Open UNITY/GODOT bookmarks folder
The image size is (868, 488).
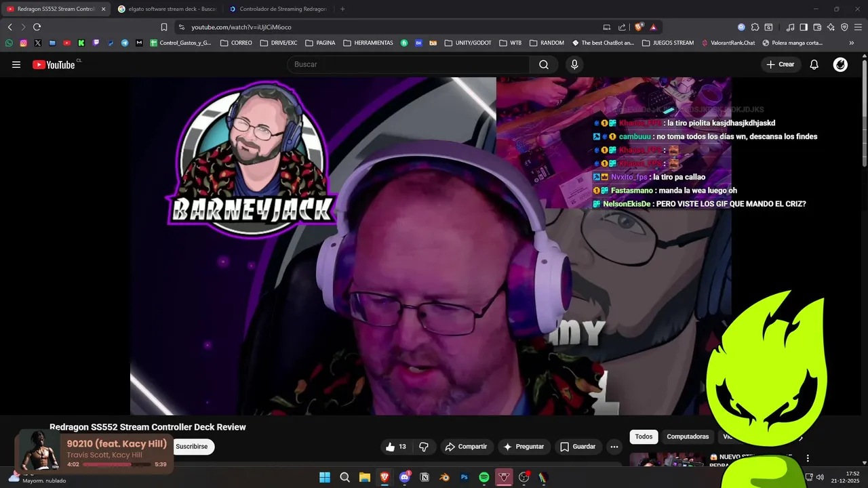point(468,43)
